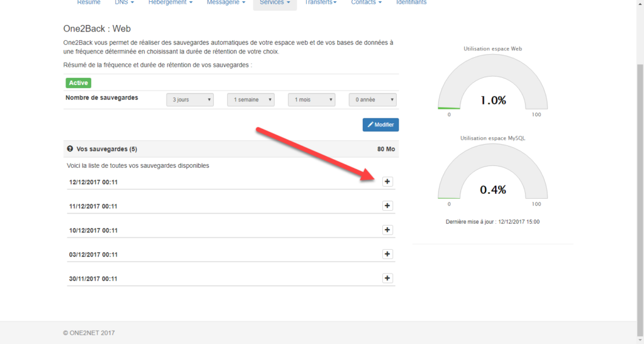The width and height of the screenshot is (644, 344).
Task: Open the Contacts dropdown menu
Action: (367, 3)
